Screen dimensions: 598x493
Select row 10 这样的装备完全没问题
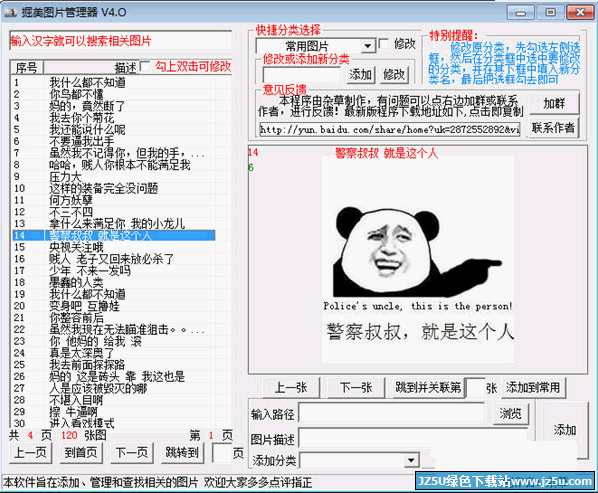tap(114, 188)
